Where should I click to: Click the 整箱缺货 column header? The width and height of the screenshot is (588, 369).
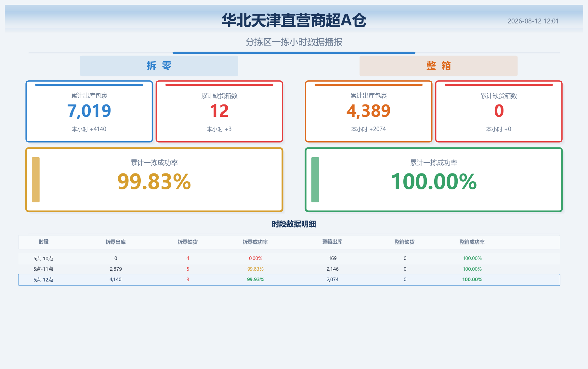(x=405, y=242)
